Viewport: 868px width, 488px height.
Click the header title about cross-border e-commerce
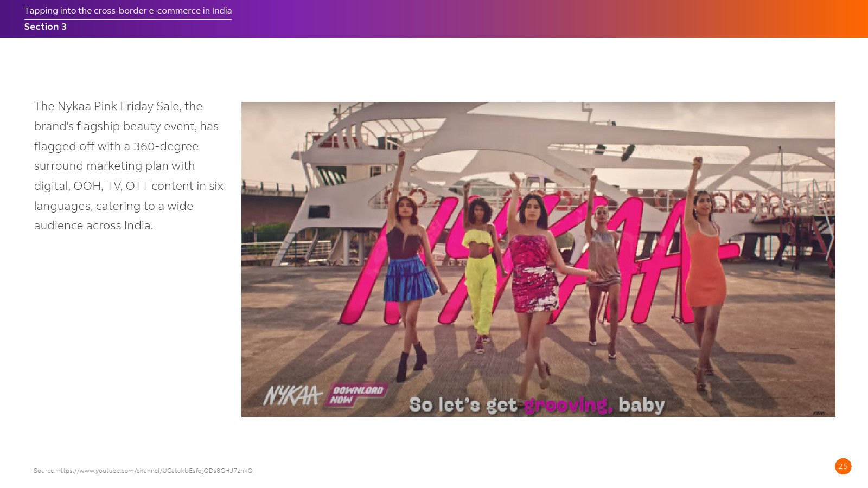tap(128, 11)
